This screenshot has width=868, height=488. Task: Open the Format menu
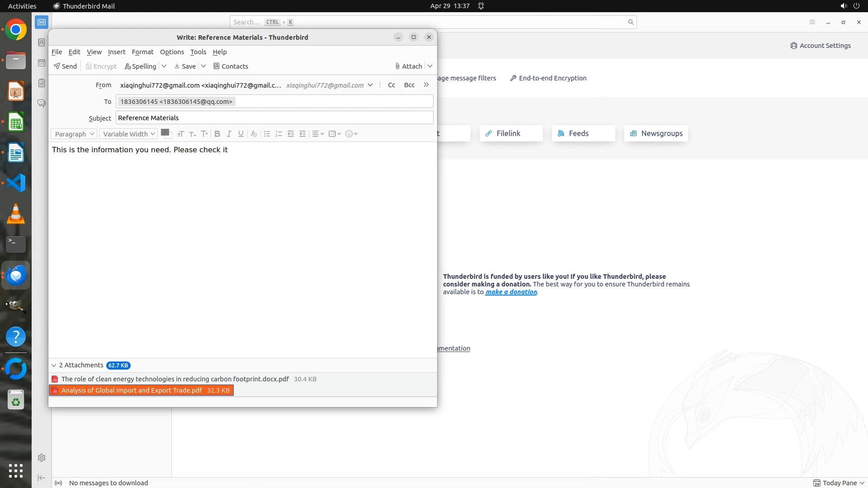pyautogui.click(x=142, y=52)
